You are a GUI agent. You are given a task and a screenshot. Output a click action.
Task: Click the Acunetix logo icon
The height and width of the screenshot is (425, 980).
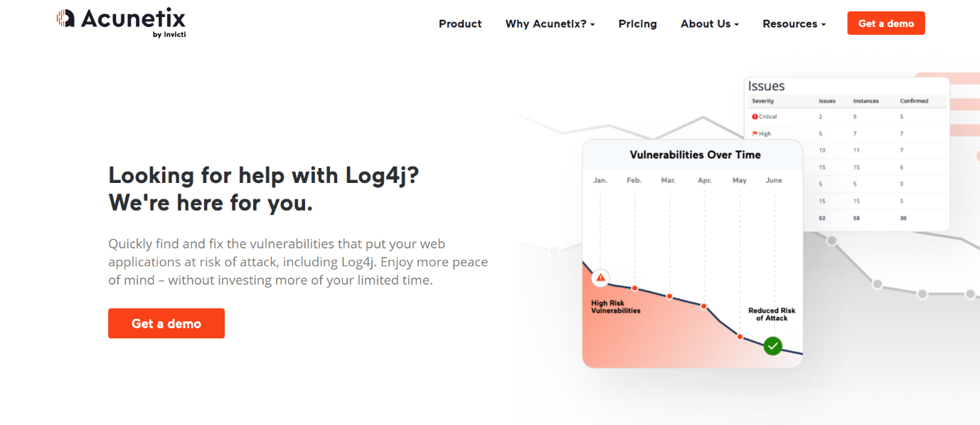point(65,19)
